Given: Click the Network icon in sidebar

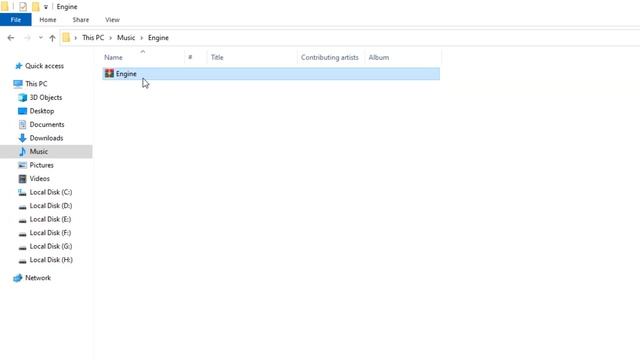Looking at the screenshot, I should (x=18, y=278).
